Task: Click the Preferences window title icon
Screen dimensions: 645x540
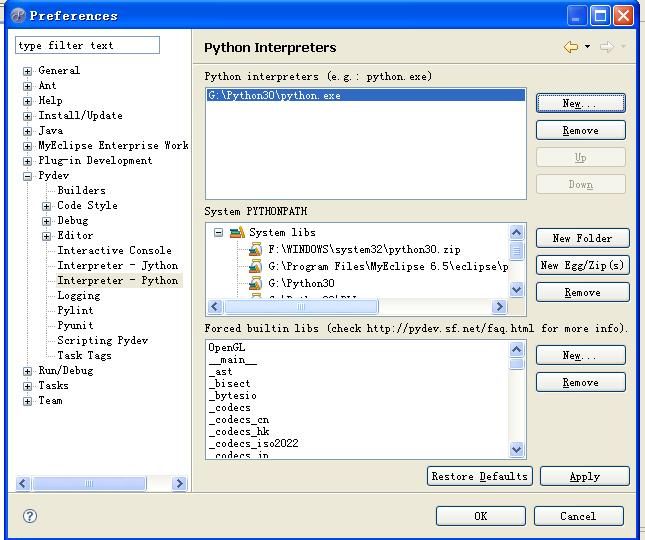Action: 18,16
